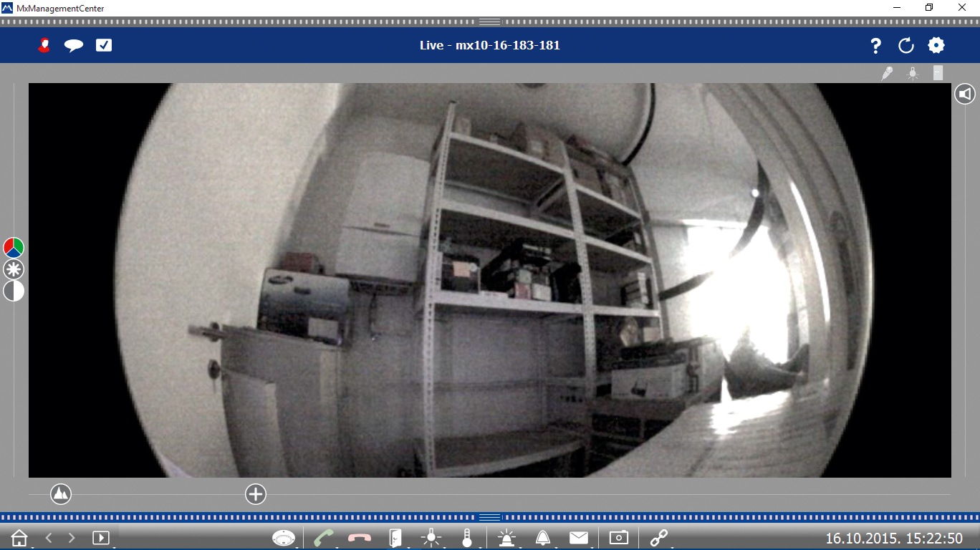The height and width of the screenshot is (550, 980).
Task: Toggle the microphone icon
Action: (887, 73)
